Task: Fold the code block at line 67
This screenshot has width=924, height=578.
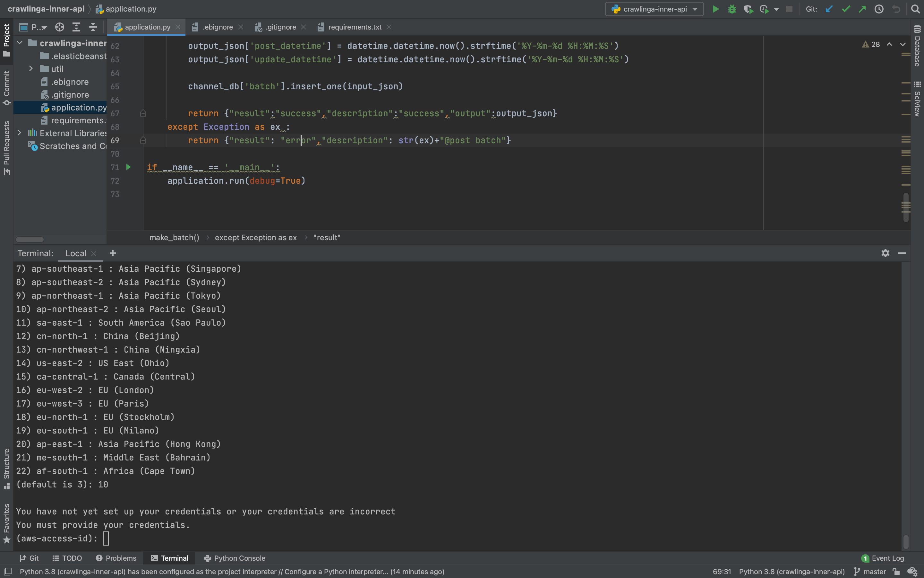Action: 143,113
